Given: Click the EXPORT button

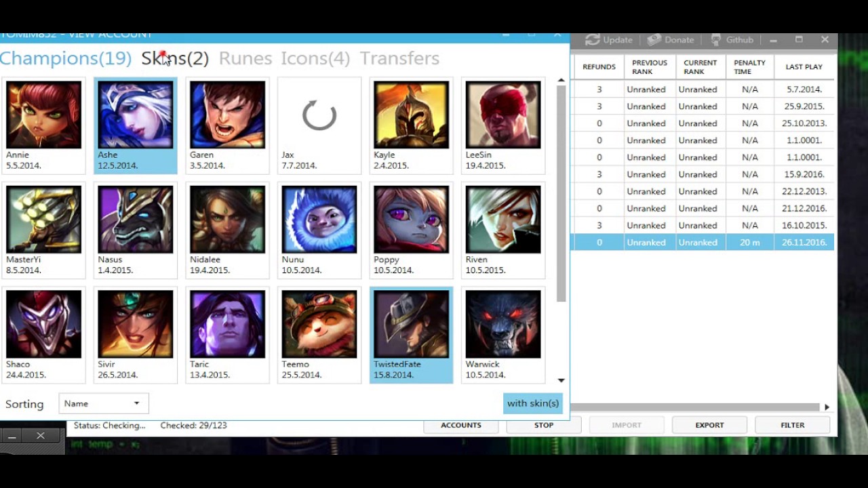Looking at the screenshot, I should point(709,425).
